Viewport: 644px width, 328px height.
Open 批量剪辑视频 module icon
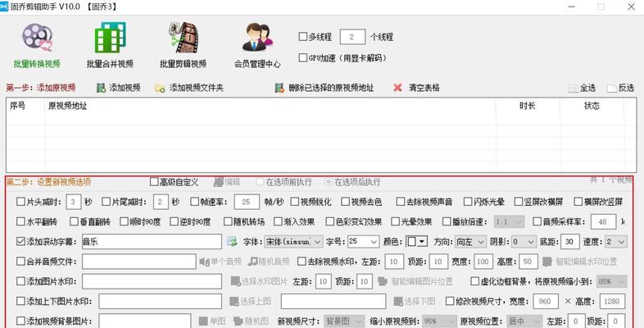(x=184, y=38)
